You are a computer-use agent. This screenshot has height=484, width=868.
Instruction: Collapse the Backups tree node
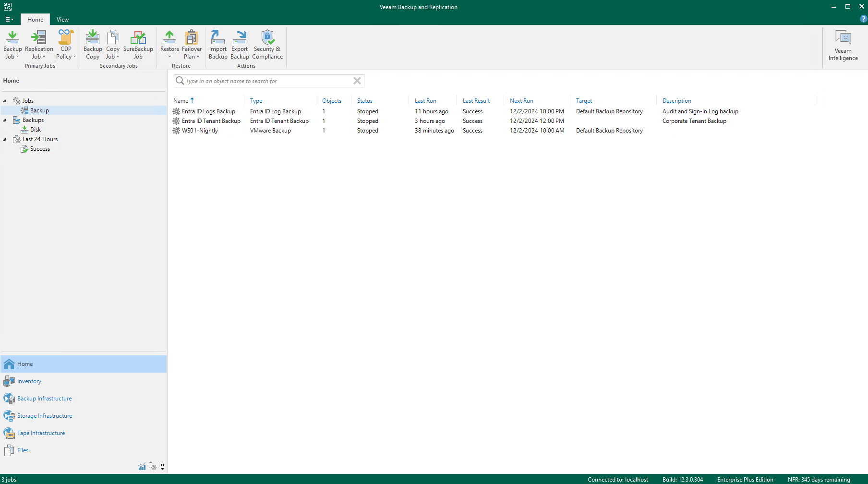click(x=5, y=120)
